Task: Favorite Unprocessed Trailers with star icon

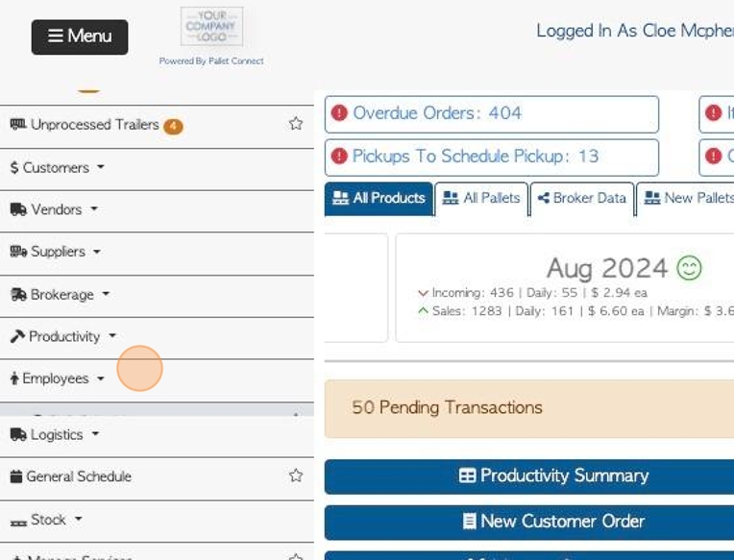Action: click(x=296, y=124)
